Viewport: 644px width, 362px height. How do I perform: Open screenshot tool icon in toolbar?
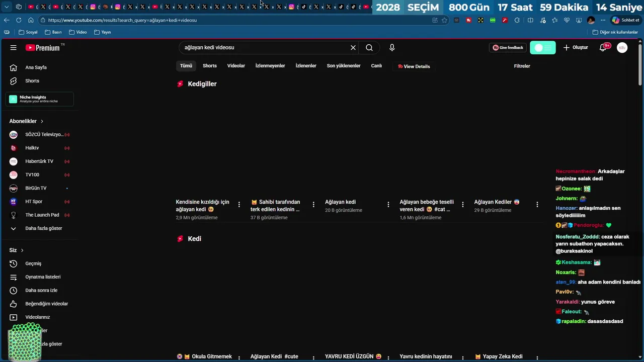coord(579,20)
